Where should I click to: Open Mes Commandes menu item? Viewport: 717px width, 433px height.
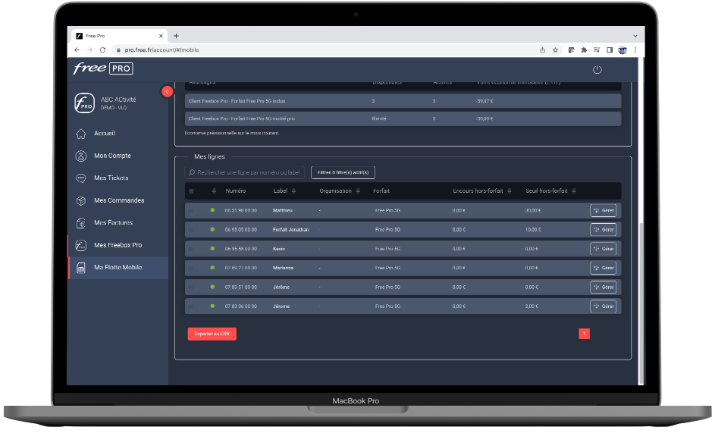coord(118,201)
